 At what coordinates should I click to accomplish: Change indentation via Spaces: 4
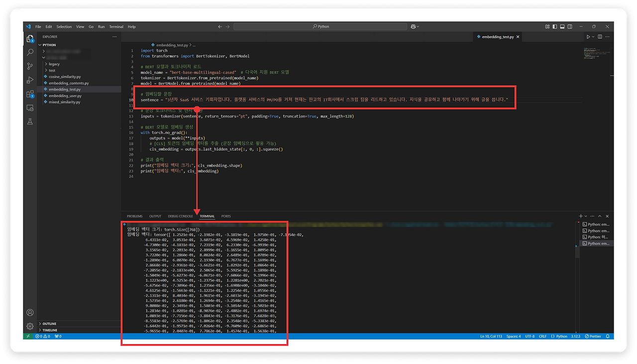[x=514, y=337]
